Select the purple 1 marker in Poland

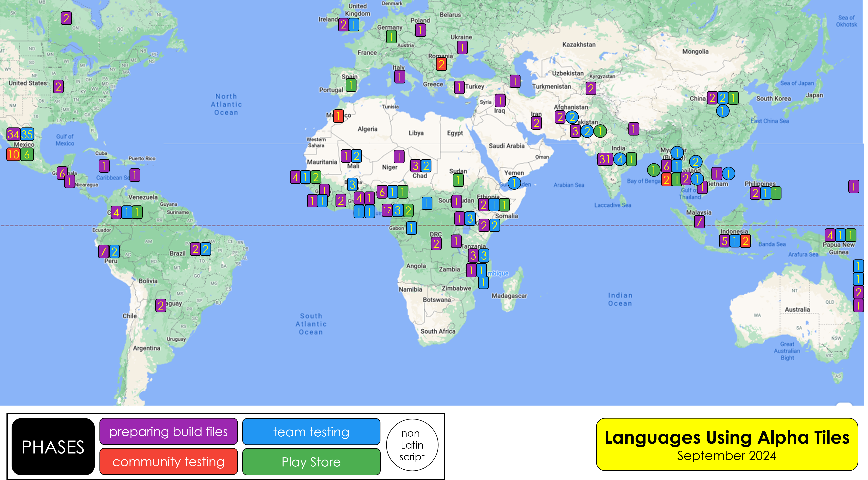(x=420, y=30)
